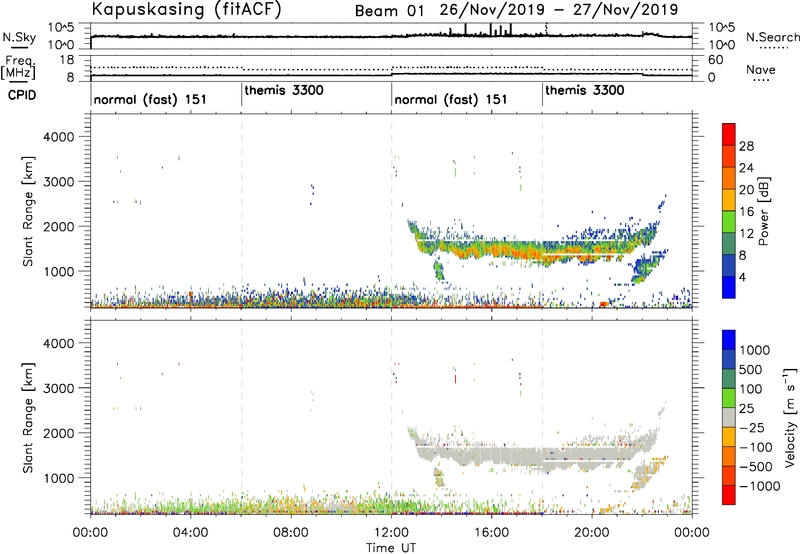Click the blue top velocity colorbar swatch
The image size is (800, 554).
point(729,340)
